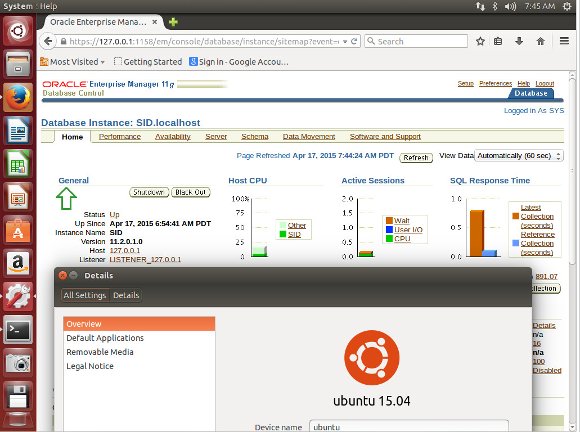Switch to the Schema tab
Screen dimensions: 580x432
click(x=255, y=136)
